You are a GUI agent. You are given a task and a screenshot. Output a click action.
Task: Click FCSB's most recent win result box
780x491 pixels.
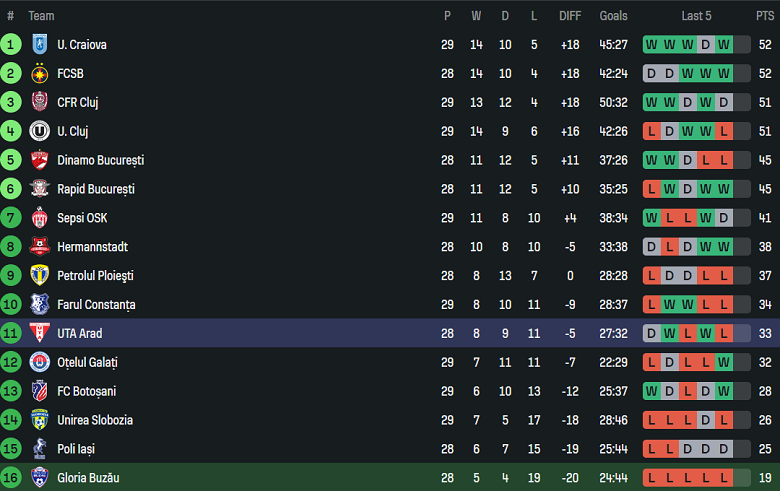coord(724,73)
